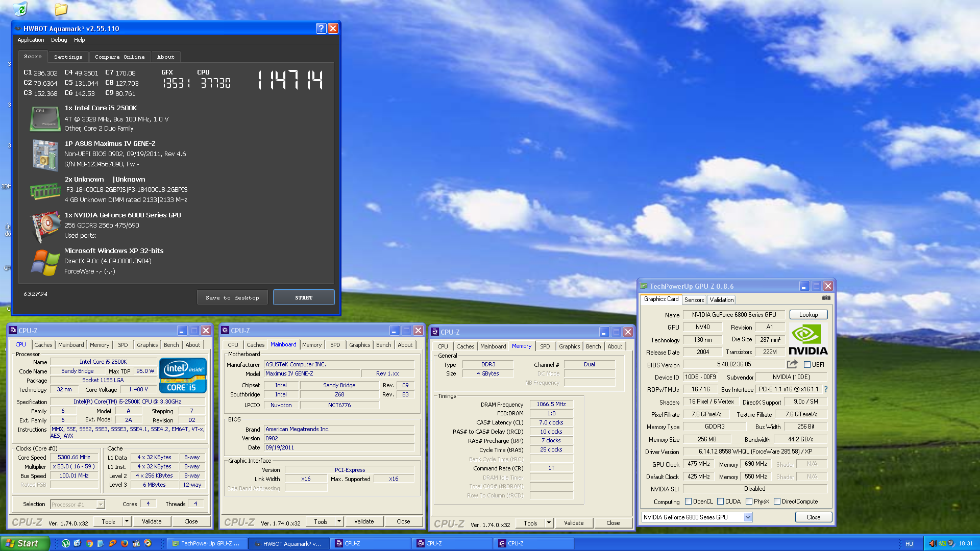
Task: Open the About tab in Aquamark
Action: [x=165, y=57]
